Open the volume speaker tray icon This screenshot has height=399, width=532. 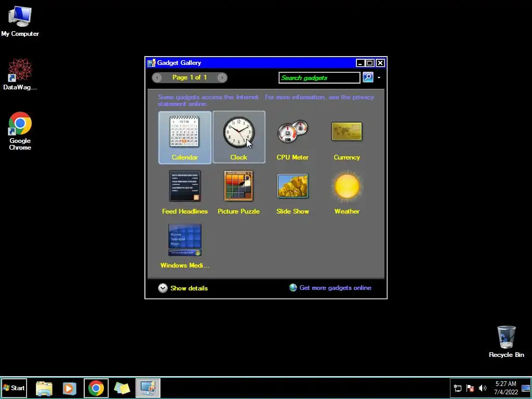[483, 388]
